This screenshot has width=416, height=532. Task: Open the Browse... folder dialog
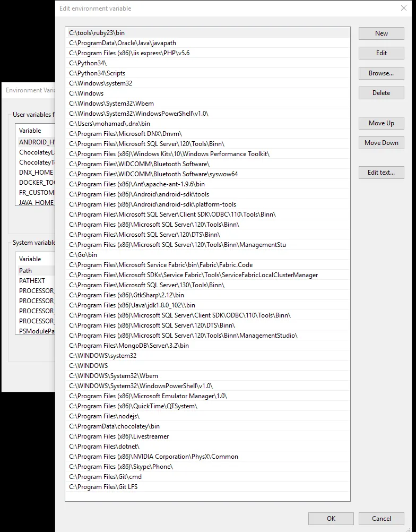pyautogui.click(x=381, y=73)
